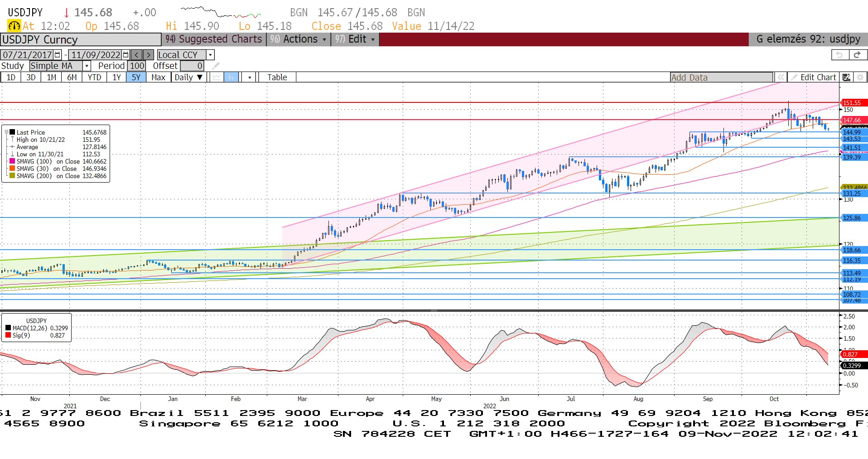868x459 pixels.
Task: Click the panel divider handle above MACD
Action: click(x=434, y=311)
